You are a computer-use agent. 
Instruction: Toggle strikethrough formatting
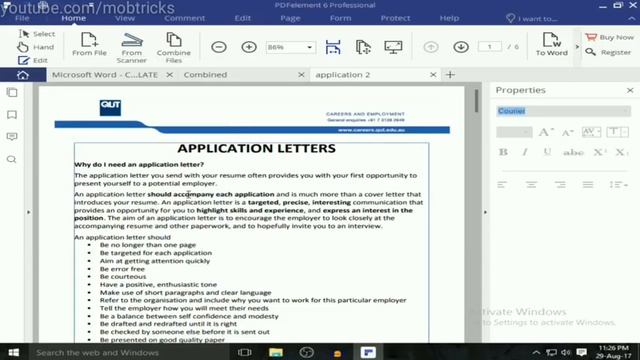(573, 152)
